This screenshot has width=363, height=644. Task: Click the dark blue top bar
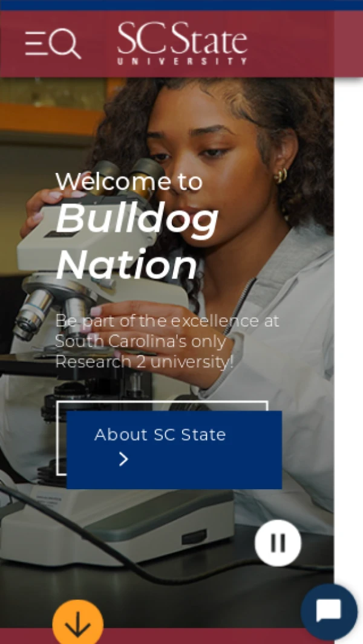click(x=181, y=5)
